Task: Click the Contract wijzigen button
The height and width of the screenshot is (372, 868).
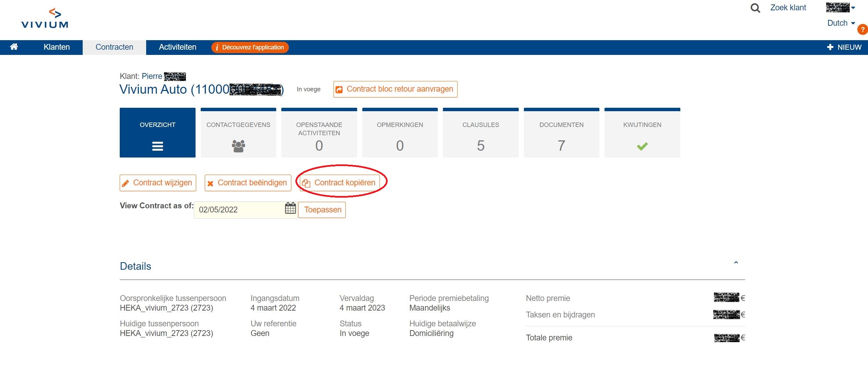Action: [x=158, y=183]
